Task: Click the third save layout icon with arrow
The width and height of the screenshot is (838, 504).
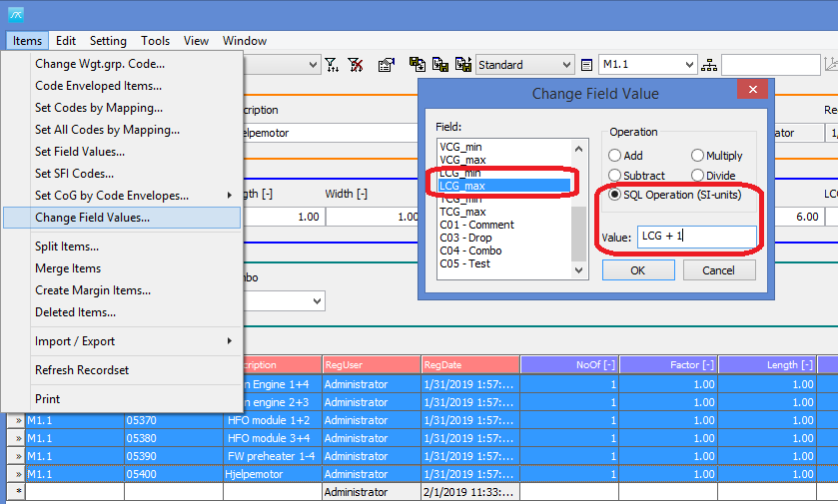Action: (x=463, y=65)
